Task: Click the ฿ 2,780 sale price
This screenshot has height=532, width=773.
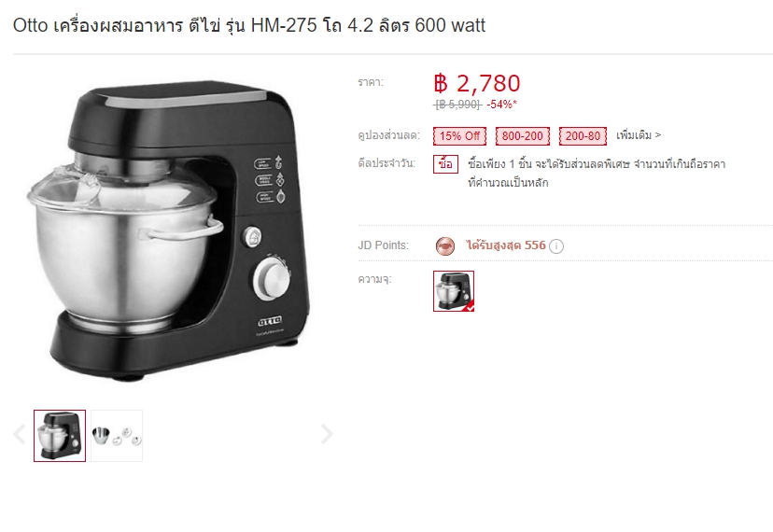Action: 477,83
